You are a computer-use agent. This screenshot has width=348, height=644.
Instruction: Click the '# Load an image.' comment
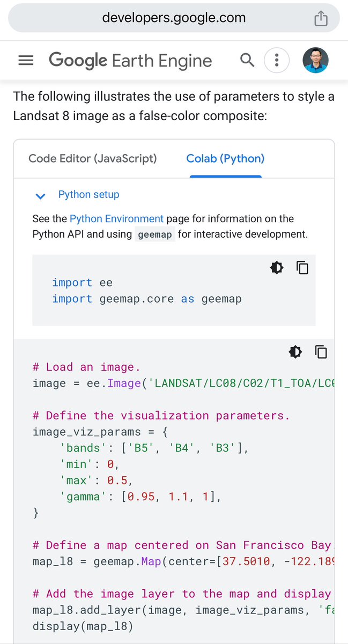(86, 367)
